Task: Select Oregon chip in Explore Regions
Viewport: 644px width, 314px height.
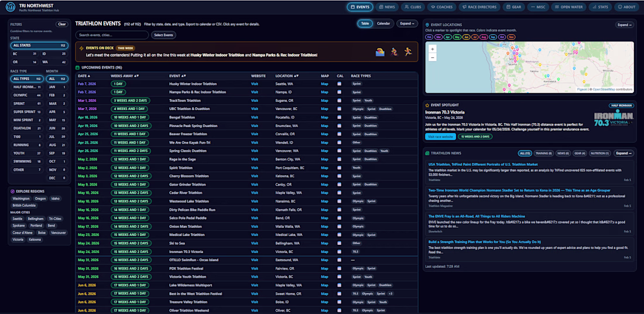Action: 40,199
